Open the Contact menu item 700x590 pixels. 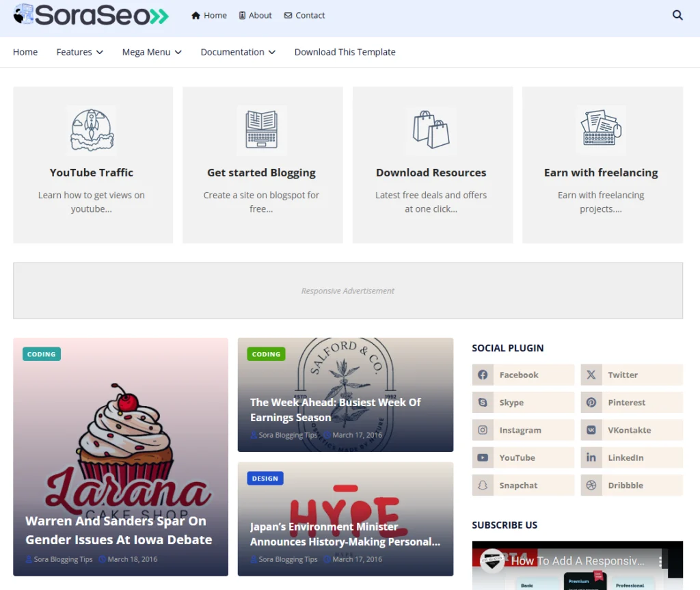[304, 15]
